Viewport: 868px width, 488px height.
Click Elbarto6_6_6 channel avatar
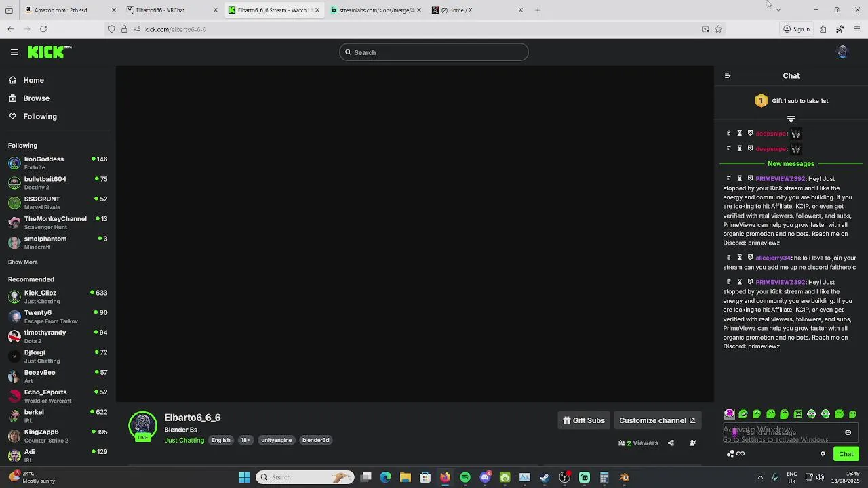pos(142,425)
